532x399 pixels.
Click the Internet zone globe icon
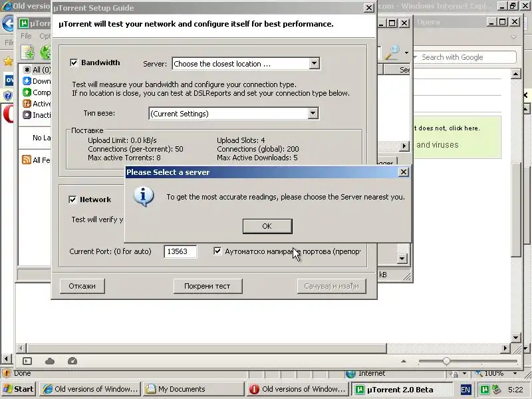tap(350, 374)
